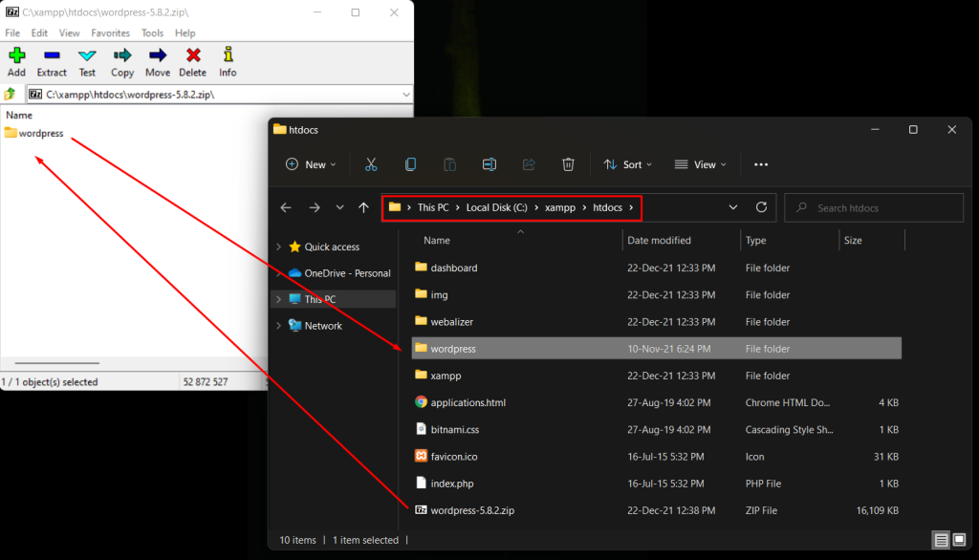Expand Network tree node
Image resolution: width=979 pixels, height=560 pixels.
click(x=278, y=325)
